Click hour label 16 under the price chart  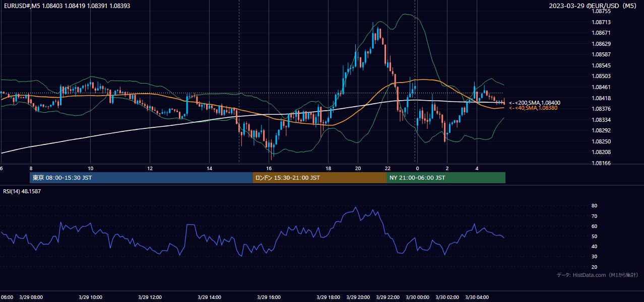pyautogui.click(x=269, y=168)
